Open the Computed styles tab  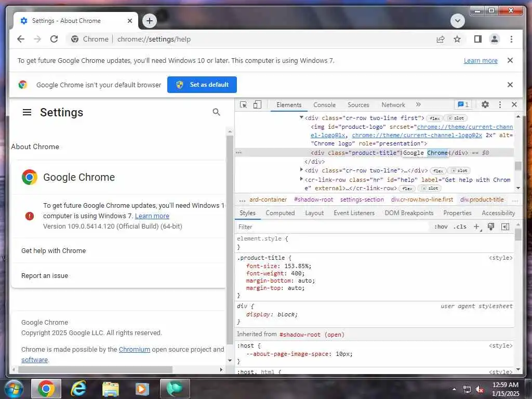click(280, 213)
